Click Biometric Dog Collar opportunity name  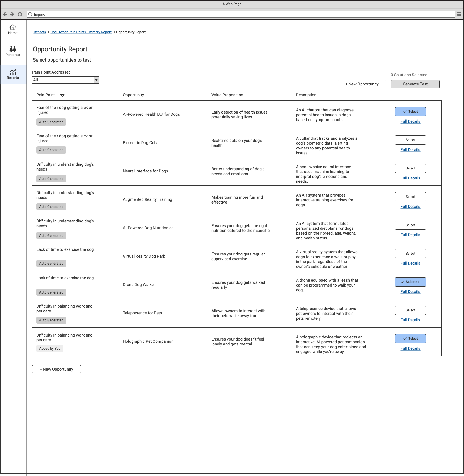click(x=141, y=143)
